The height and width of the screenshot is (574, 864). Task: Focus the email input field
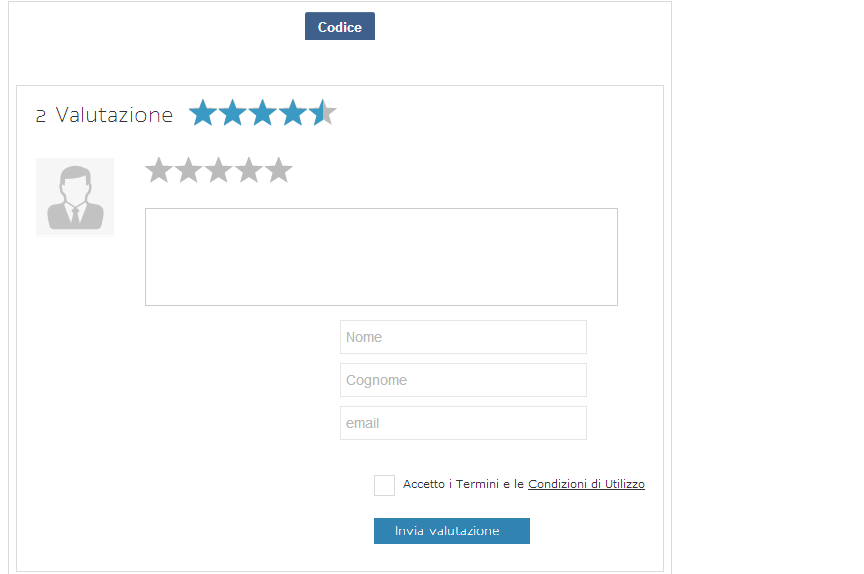(x=463, y=423)
